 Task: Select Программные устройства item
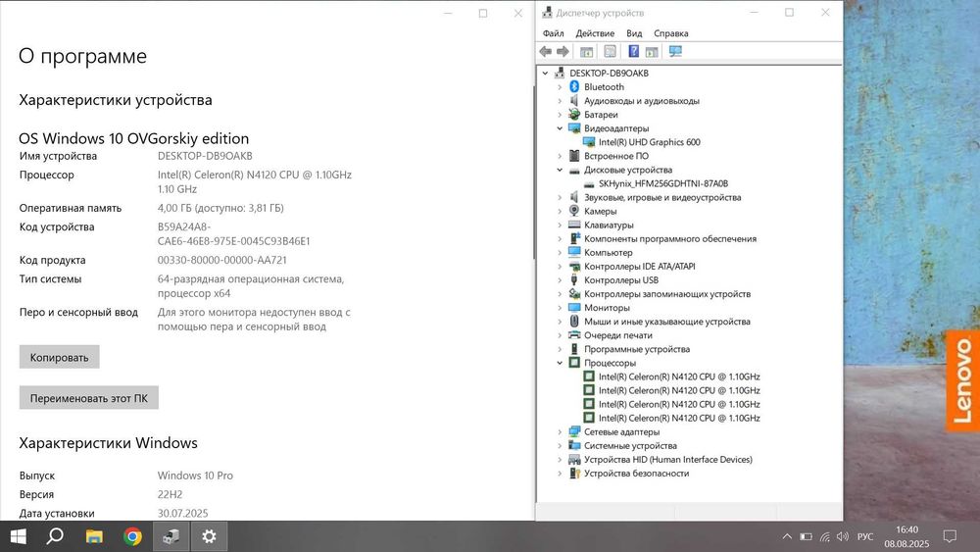(x=637, y=349)
